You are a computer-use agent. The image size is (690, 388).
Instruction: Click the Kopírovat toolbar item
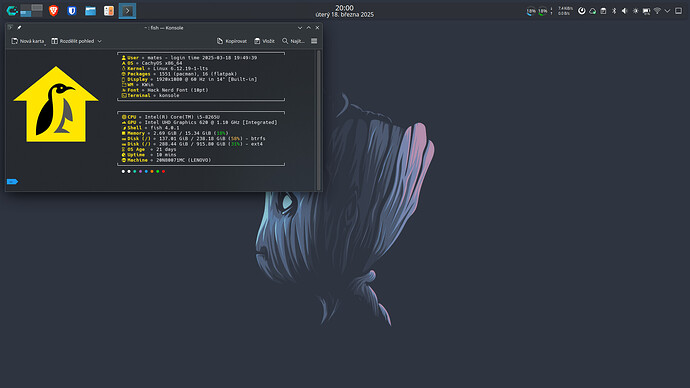tap(232, 41)
